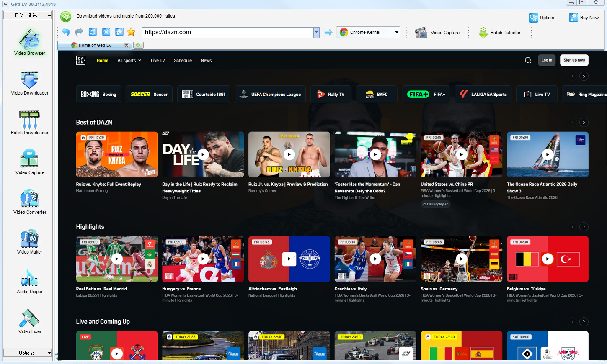Expand the bottom Options panel dropdown
Screen dimensions: 607x364
[27, 353]
